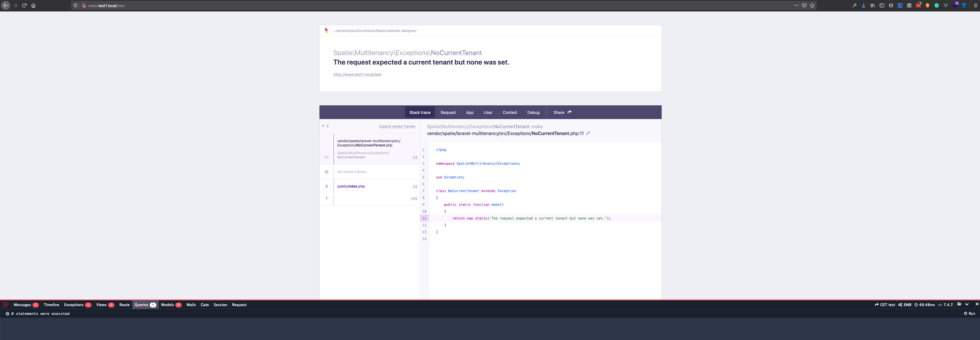Viewport: 980px width, 340px height.
Task: Select the public/index.php stack frame
Action: tap(351, 186)
